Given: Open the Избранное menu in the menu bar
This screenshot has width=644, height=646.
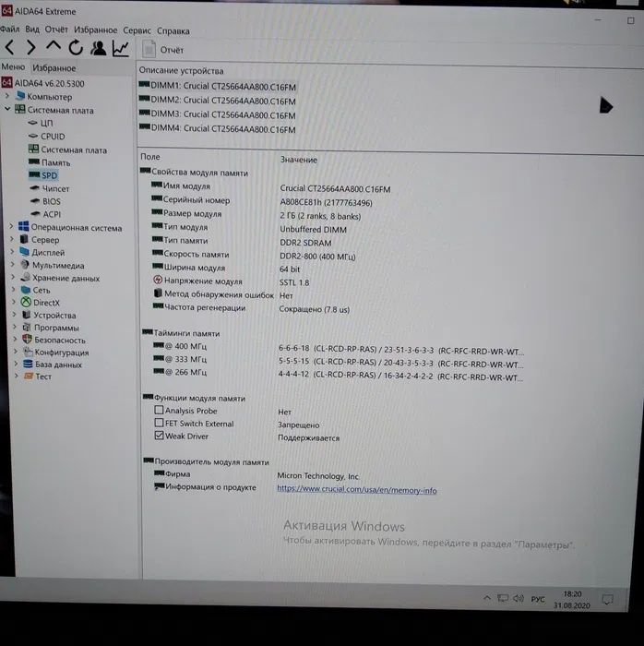Looking at the screenshot, I should pyautogui.click(x=96, y=30).
